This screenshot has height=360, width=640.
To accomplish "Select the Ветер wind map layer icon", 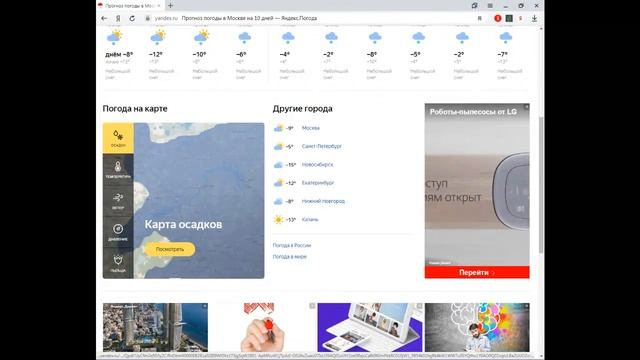I will [x=118, y=201].
